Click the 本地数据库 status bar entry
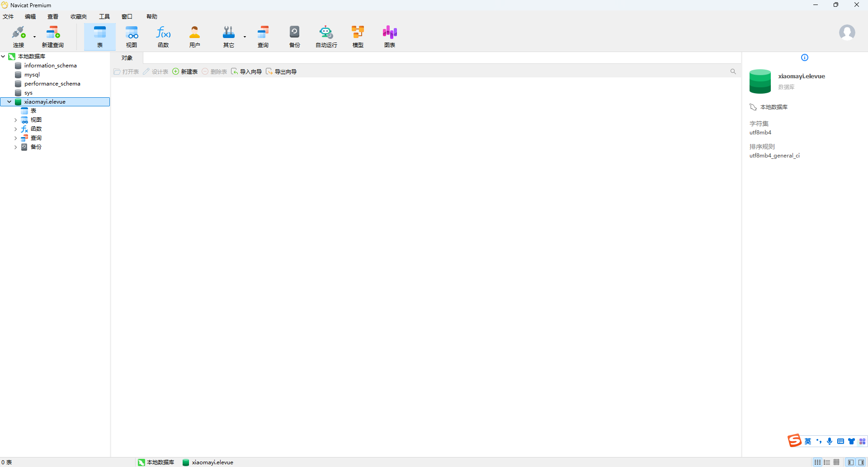This screenshot has height=467, width=868. (156, 462)
